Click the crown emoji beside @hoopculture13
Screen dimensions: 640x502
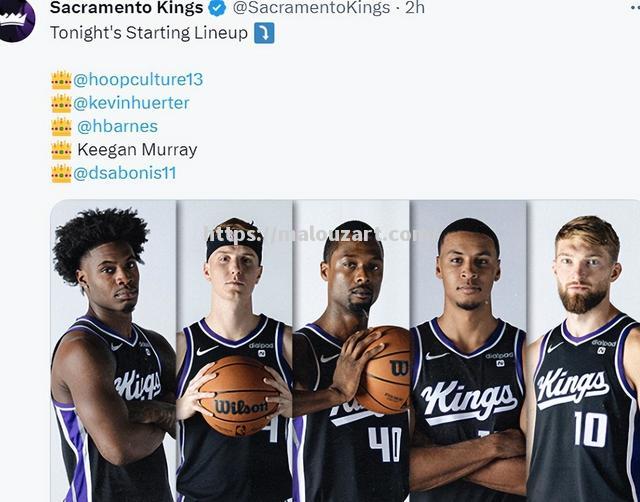(62, 80)
